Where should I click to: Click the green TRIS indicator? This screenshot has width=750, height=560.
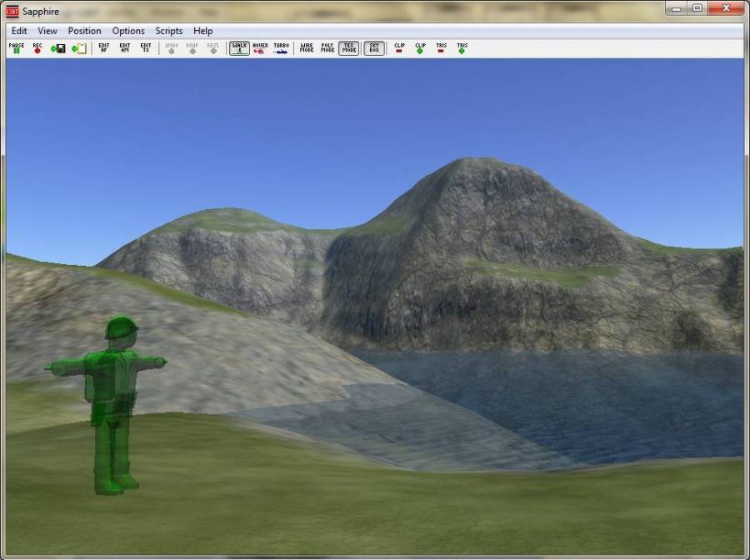[463, 47]
